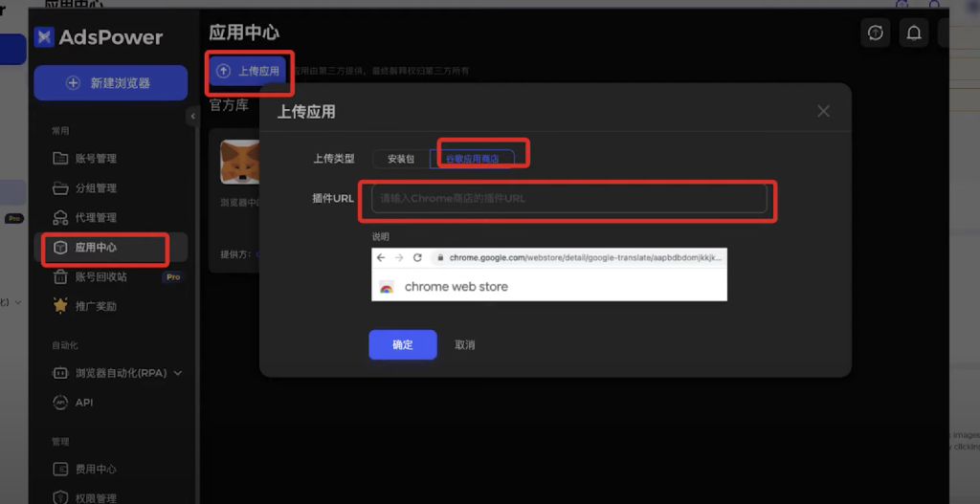Click the AdsPower logo icon

[x=44, y=37]
